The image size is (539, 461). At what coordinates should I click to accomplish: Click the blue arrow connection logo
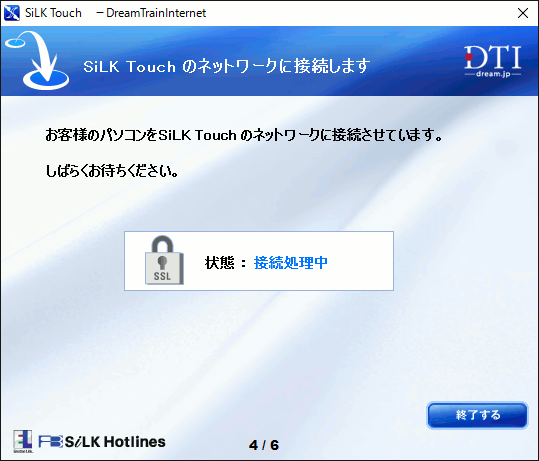point(37,61)
